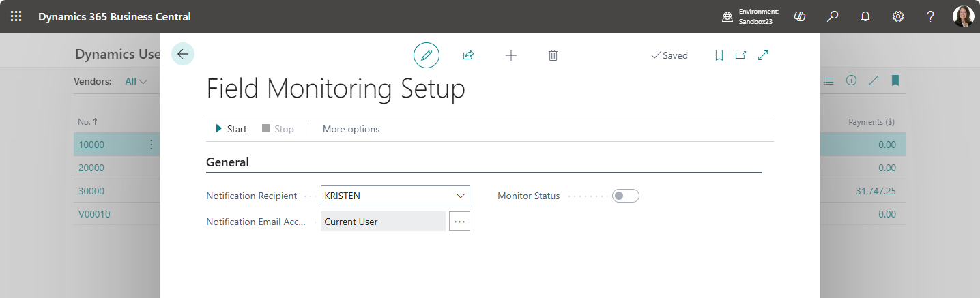980x298 pixels.
Task: Click the share icon
Action: click(x=468, y=55)
